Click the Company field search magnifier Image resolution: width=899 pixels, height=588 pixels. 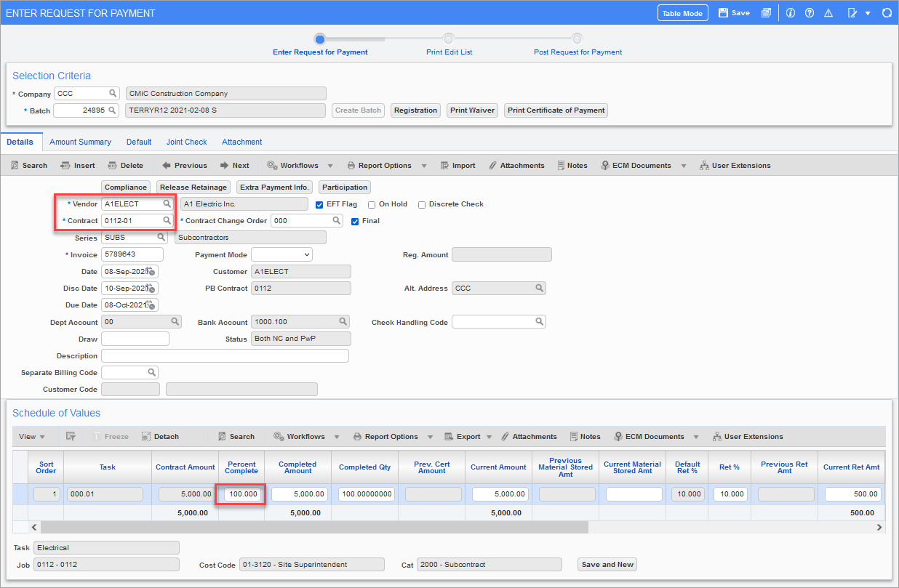click(113, 93)
